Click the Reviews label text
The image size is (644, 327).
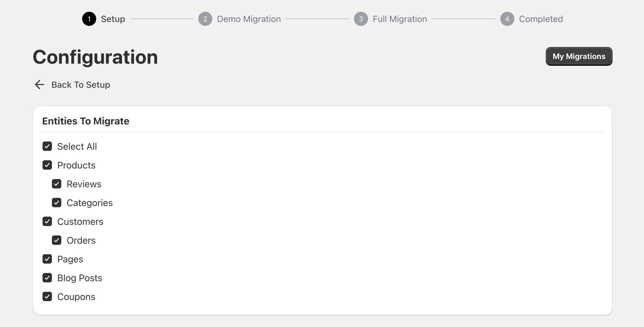point(84,184)
